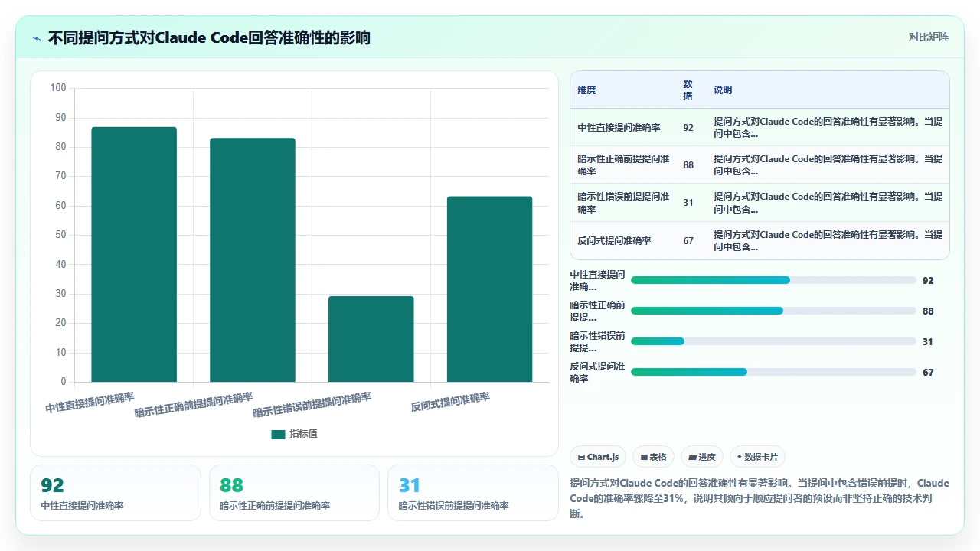
Task: Click table value 92
Action: click(x=688, y=128)
